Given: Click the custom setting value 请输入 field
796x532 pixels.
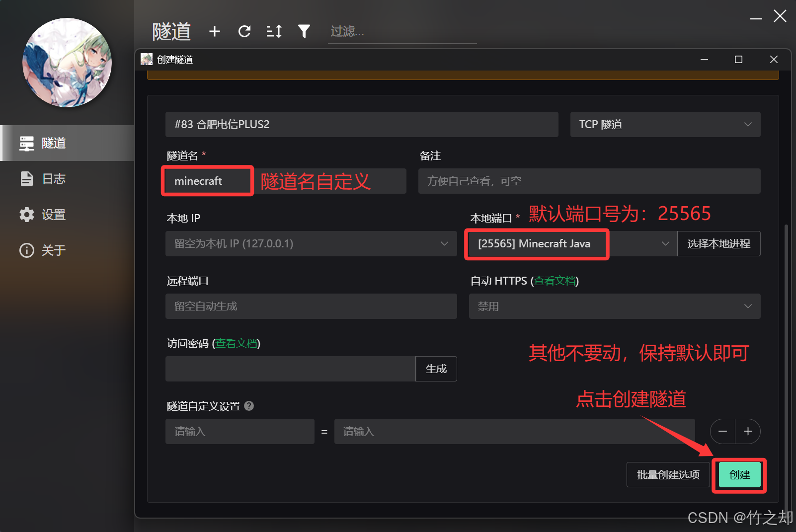Looking at the screenshot, I should [x=514, y=431].
